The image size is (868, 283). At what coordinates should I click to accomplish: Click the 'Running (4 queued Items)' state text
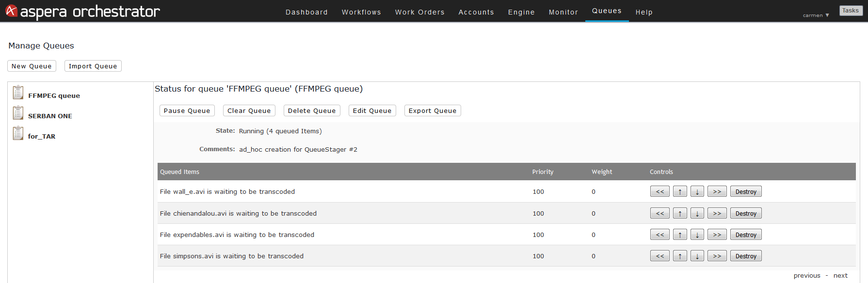(x=280, y=131)
